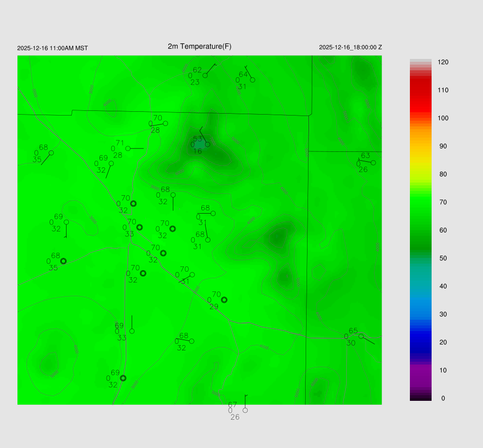483x448 pixels.
Task: Click the 11:00AM MST local timestamp
Action: click(x=52, y=48)
